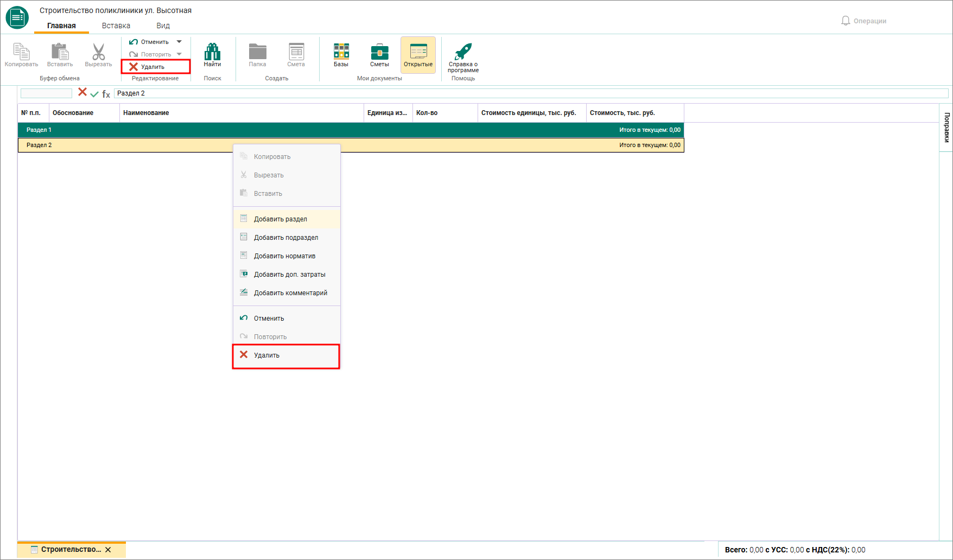The height and width of the screenshot is (560, 953).
Task: Expand the Повторить dropdown arrow in ribbon
Action: 179,54
